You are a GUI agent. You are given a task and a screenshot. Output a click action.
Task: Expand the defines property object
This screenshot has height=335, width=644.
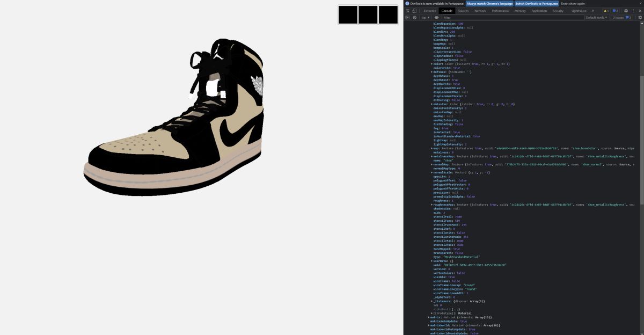[431, 72]
